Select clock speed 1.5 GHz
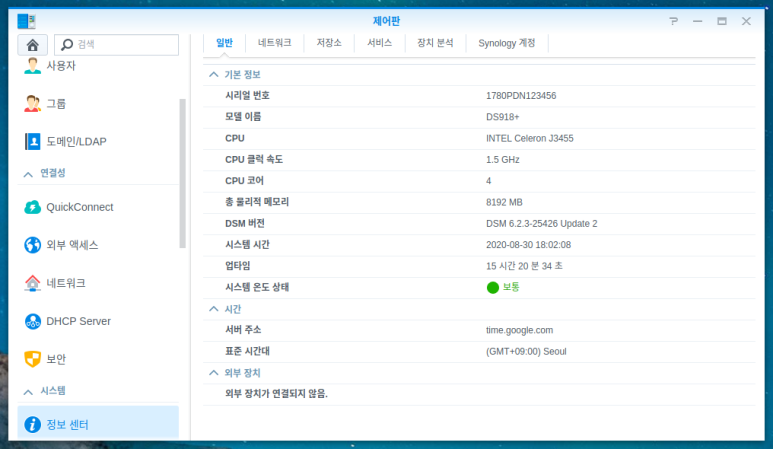The width and height of the screenshot is (773, 449). (x=502, y=160)
